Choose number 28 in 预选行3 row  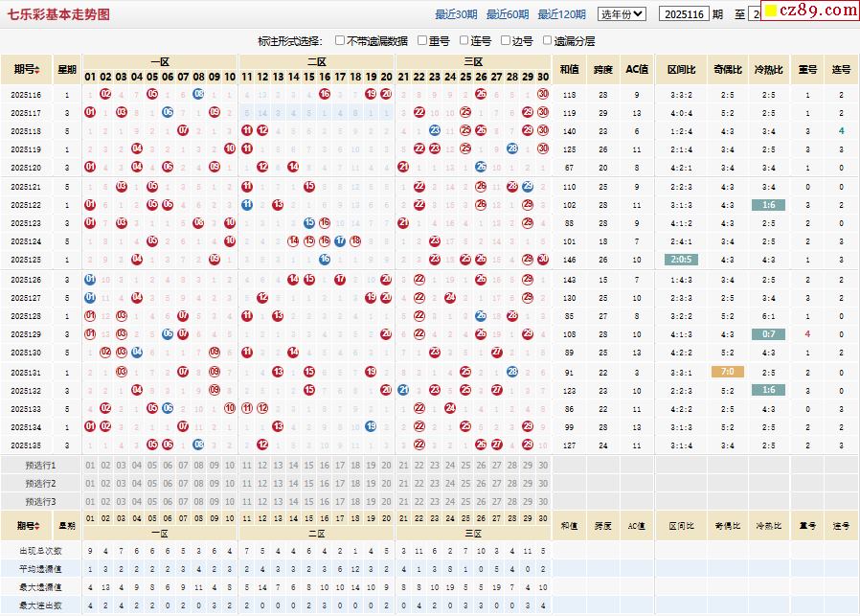coord(511,501)
